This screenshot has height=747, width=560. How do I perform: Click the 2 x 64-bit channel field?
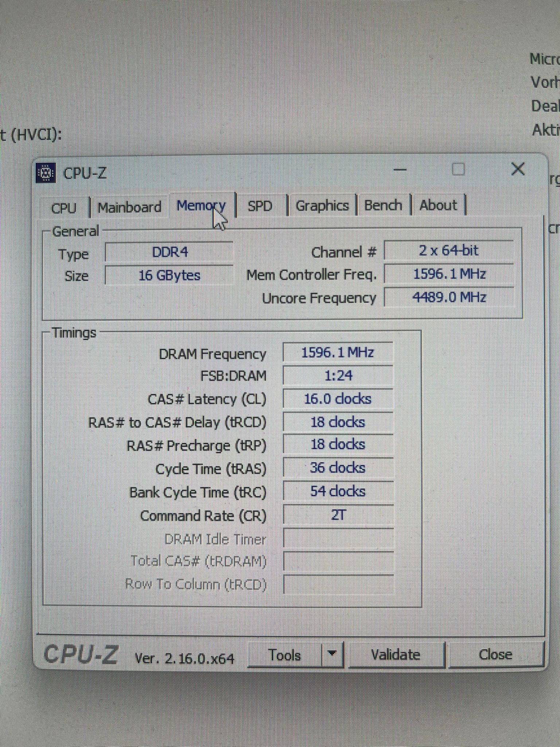pos(449,250)
